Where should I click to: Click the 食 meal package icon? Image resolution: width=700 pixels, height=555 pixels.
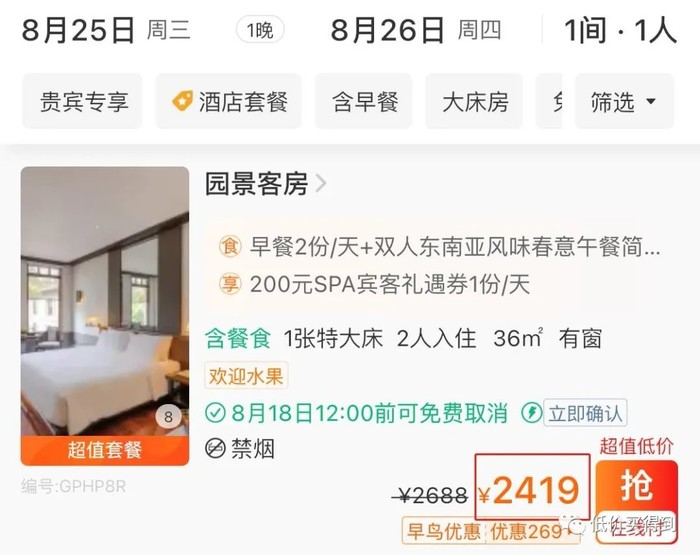click(x=230, y=246)
